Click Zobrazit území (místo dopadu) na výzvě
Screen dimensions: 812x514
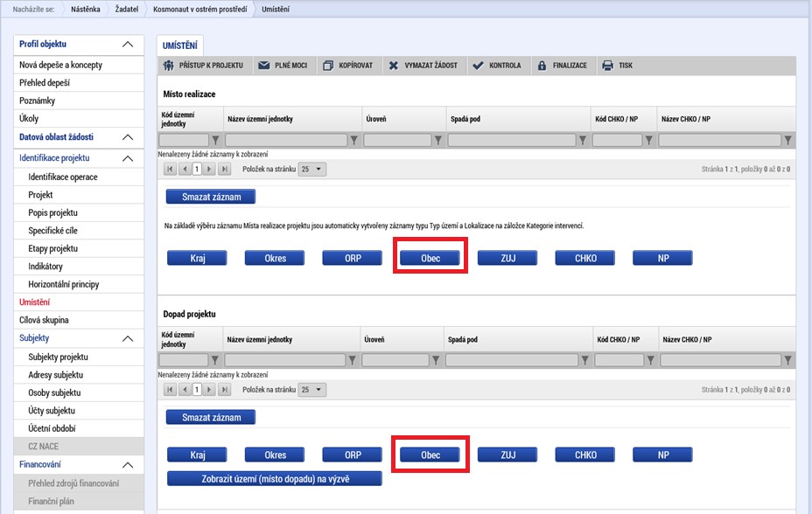point(275,479)
